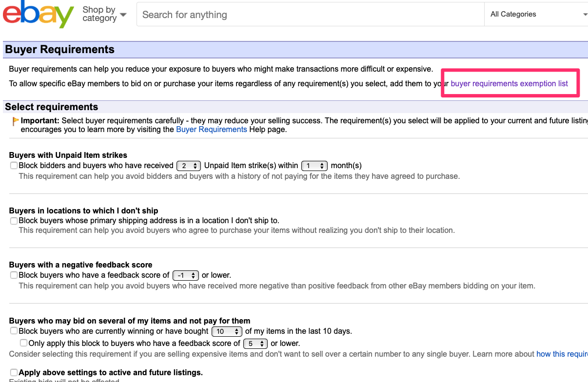588x382 pixels.
Task: Check Apply above settings to active listings
Action: (x=14, y=373)
